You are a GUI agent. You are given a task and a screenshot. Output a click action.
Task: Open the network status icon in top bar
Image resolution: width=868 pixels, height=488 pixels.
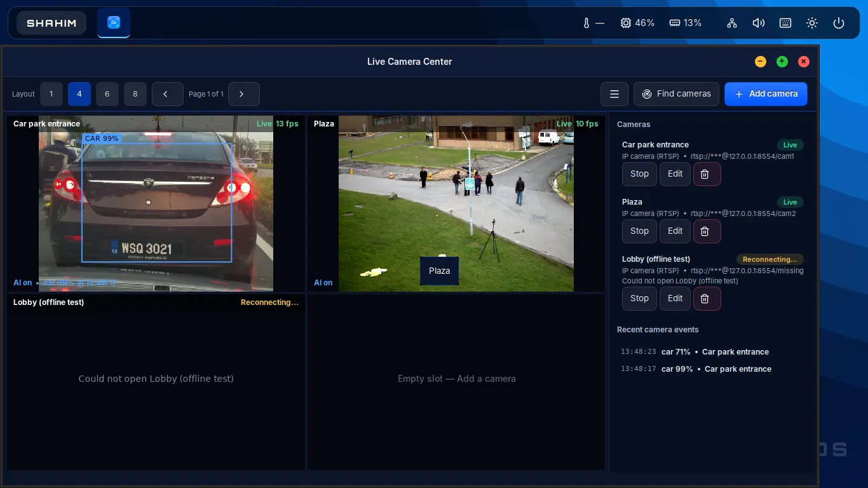click(x=732, y=23)
